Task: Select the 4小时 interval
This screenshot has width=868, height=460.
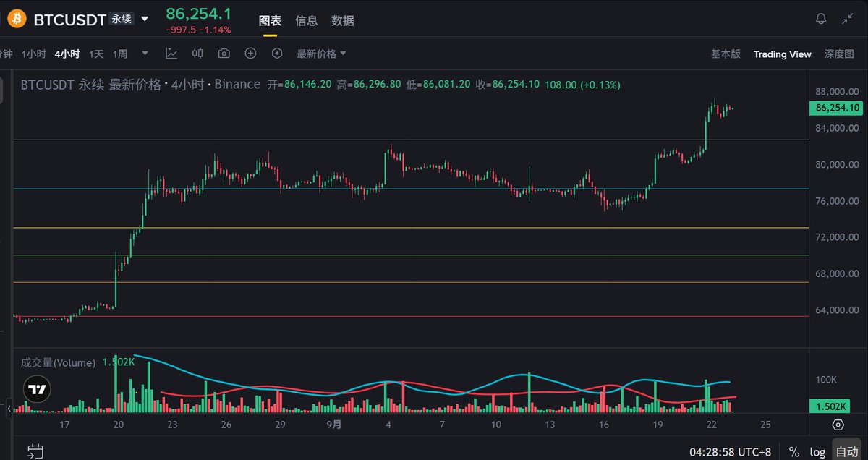Action: [x=67, y=54]
